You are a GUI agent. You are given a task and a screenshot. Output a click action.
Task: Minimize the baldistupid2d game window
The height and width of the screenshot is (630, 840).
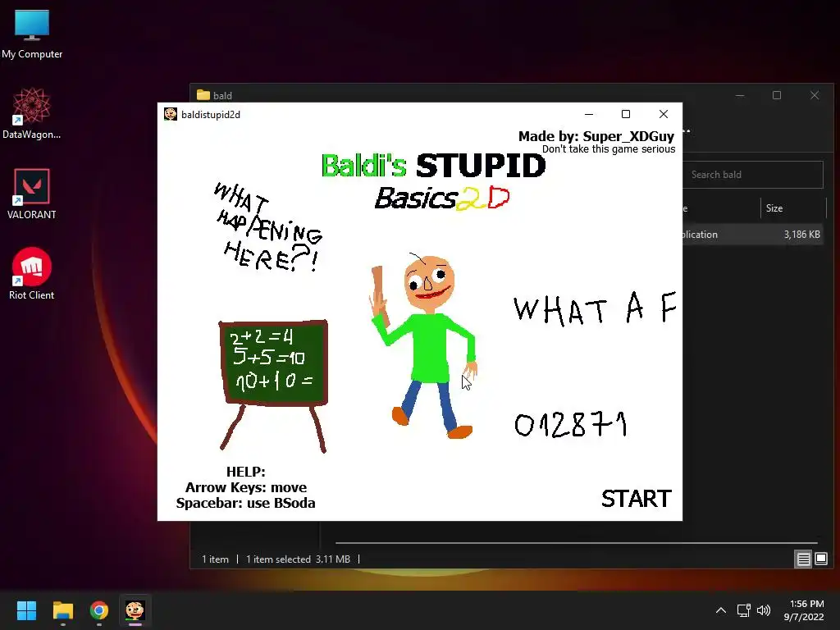589,114
